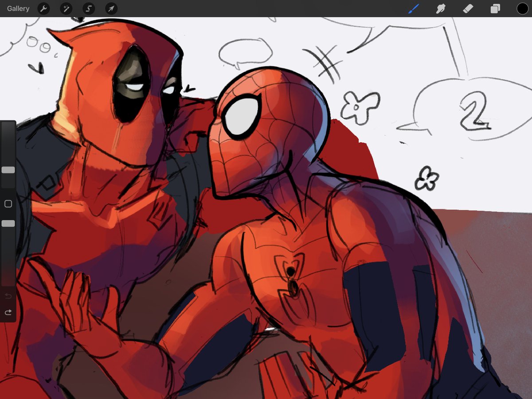Open the Actions menu with the wrench icon
532x399 pixels.
click(43, 8)
